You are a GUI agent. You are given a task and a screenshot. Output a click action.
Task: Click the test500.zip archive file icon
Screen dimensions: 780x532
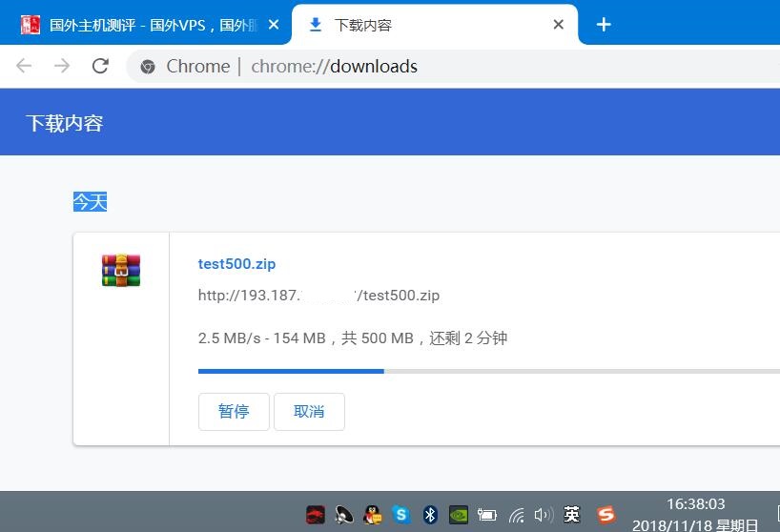tap(121, 270)
